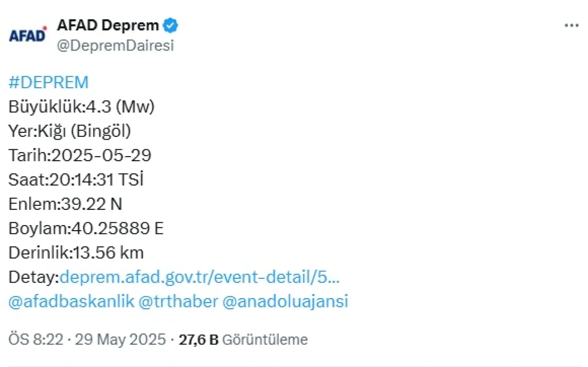Viewport: 588px width, 367px height.
Task: Click the Büyüklük:4.3 (Mw) text line
Action: click(x=82, y=107)
